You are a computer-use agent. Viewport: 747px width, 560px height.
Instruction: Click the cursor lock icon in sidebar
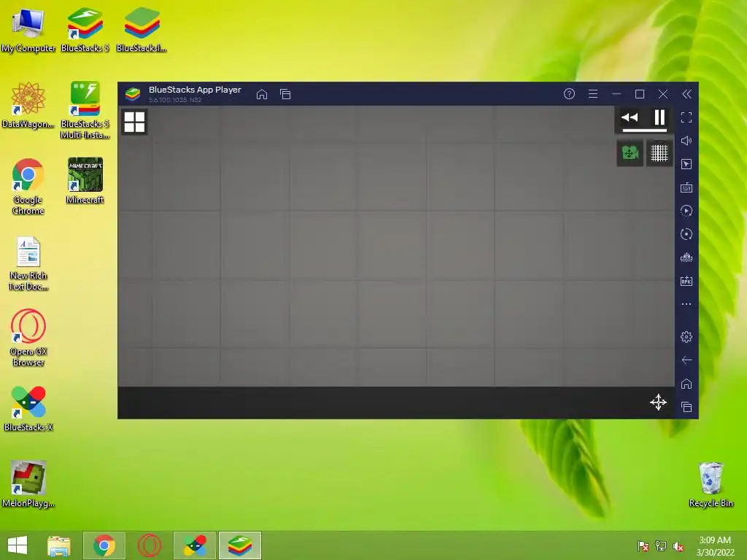[x=686, y=164]
